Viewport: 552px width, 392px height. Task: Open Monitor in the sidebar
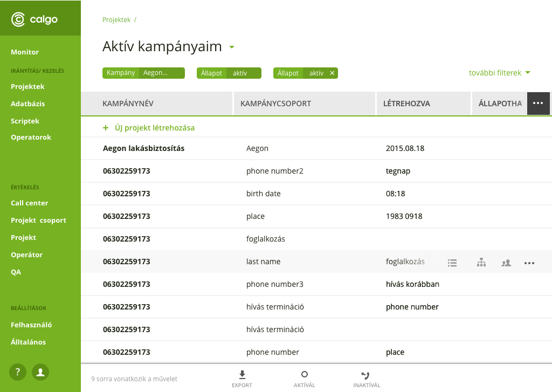pyautogui.click(x=25, y=52)
